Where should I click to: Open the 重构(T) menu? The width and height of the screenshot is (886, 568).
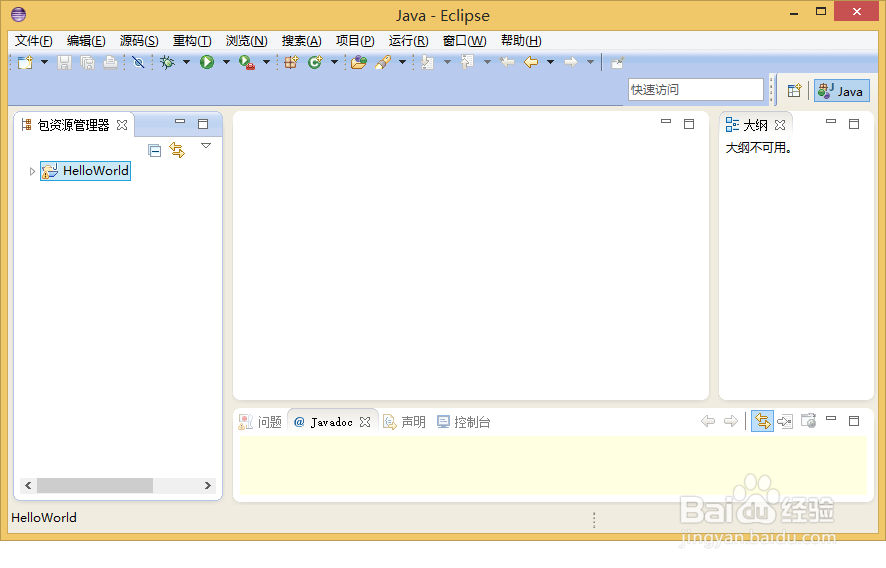click(192, 41)
